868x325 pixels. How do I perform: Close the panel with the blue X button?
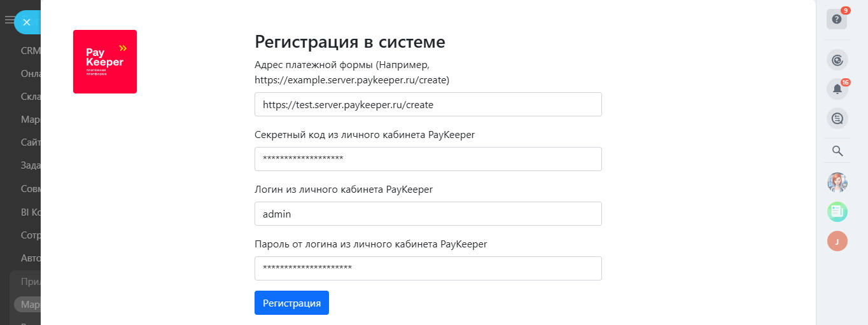click(27, 22)
